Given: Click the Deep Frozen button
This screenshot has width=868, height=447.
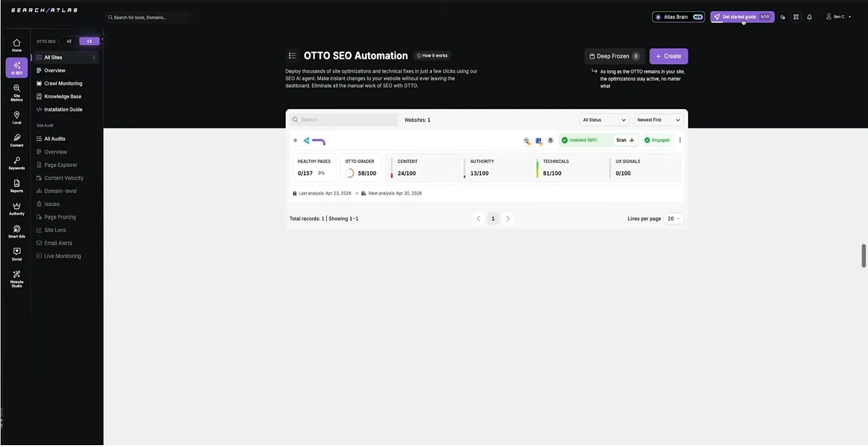Looking at the screenshot, I should (615, 56).
